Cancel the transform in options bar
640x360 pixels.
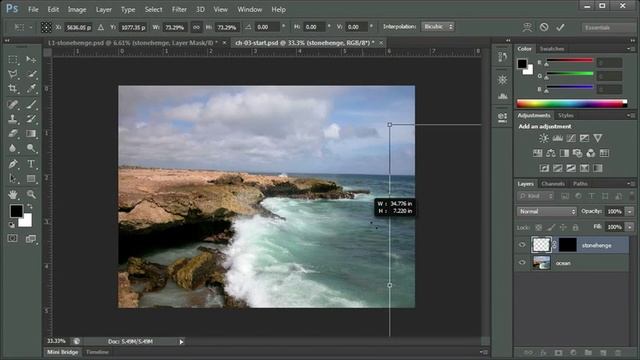[x=544, y=27]
